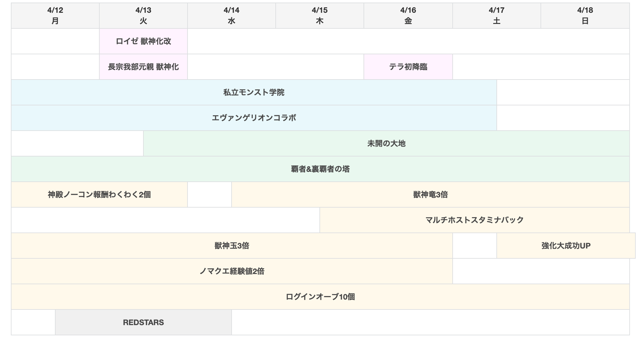The height and width of the screenshot is (343, 644).
Task: Click the ノマクエ経験値2倍 campaign bar
Action: [232, 271]
